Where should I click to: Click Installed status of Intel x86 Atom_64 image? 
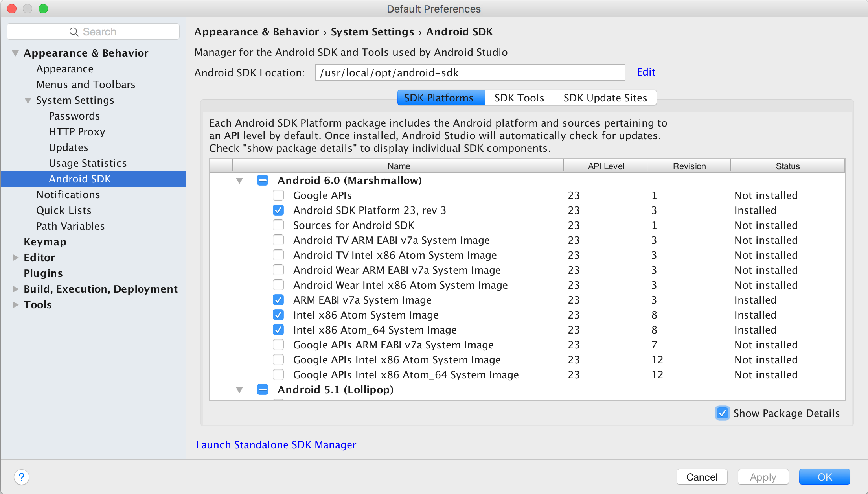756,330
